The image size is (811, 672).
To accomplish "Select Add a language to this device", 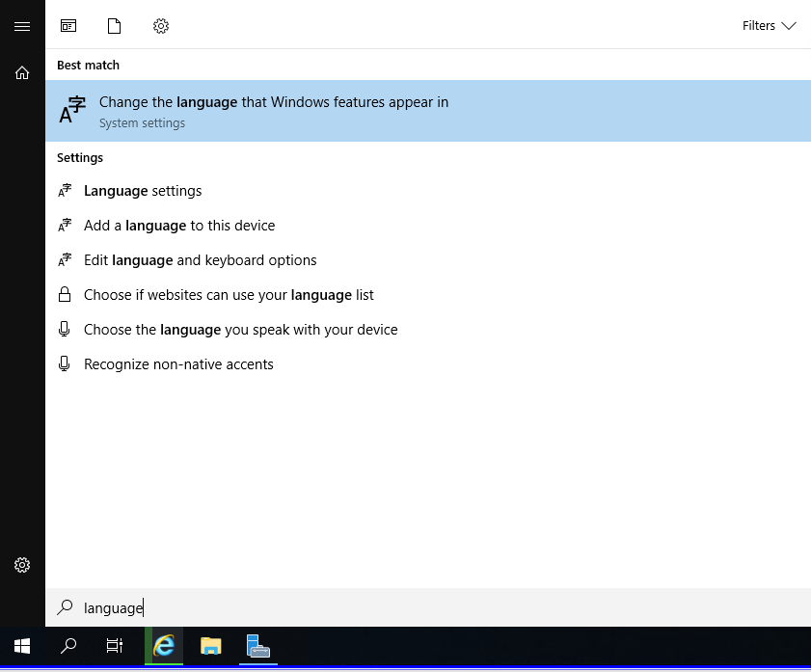I will [x=179, y=225].
